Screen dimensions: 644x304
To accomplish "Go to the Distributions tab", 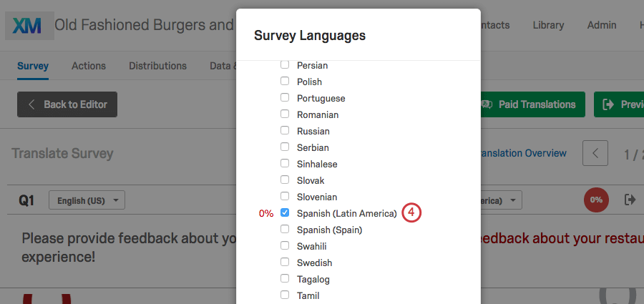I will tap(157, 66).
